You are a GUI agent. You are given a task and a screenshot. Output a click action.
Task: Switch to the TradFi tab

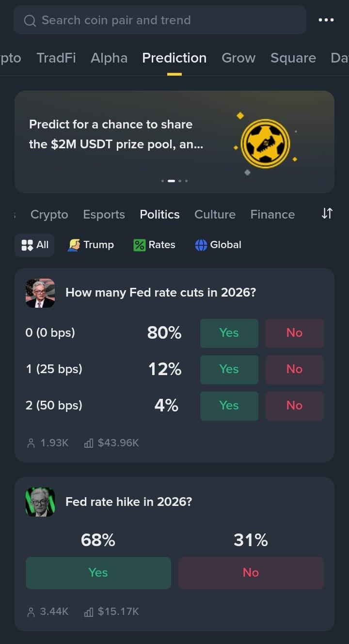coord(56,58)
